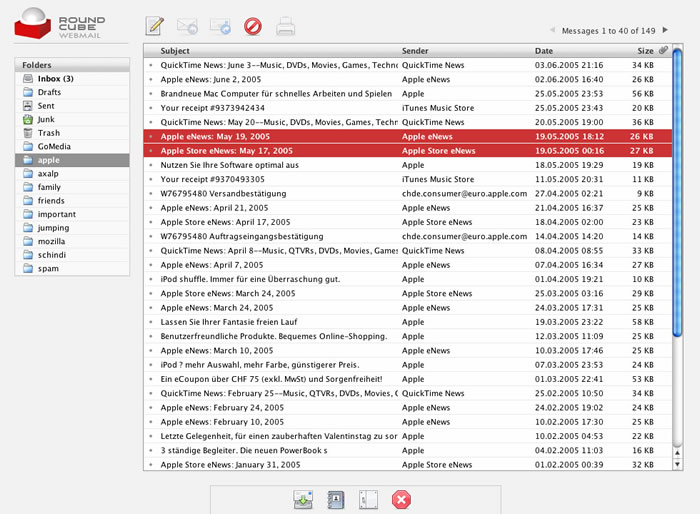Click date cell '20.05.2005 19:00'
This screenshot has height=514, width=700.
pos(569,122)
